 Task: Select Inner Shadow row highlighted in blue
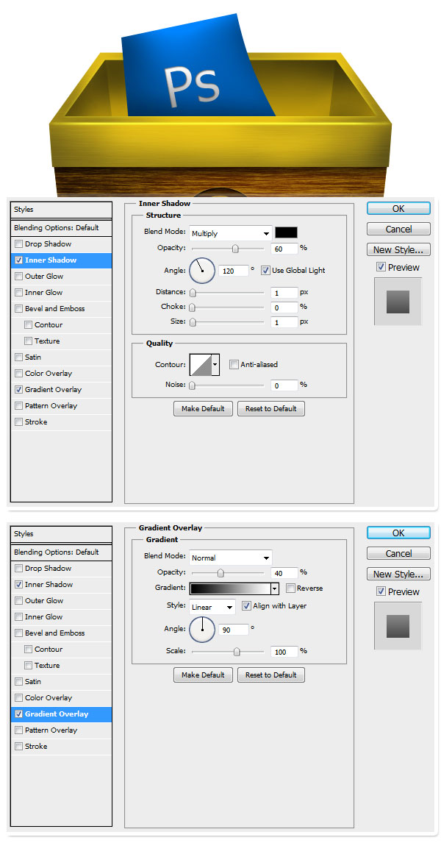(62, 260)
